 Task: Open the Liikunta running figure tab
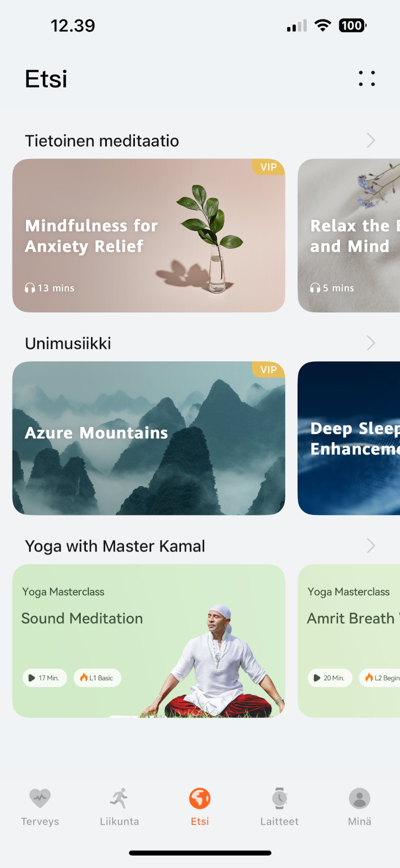point(119,798)
